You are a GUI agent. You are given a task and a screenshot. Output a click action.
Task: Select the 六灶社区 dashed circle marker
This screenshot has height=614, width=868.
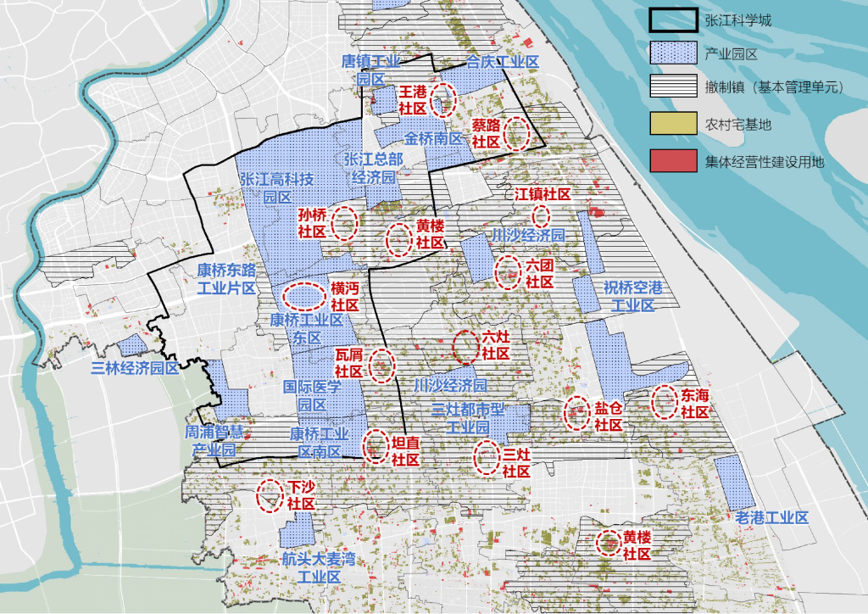tap(467, 345)
